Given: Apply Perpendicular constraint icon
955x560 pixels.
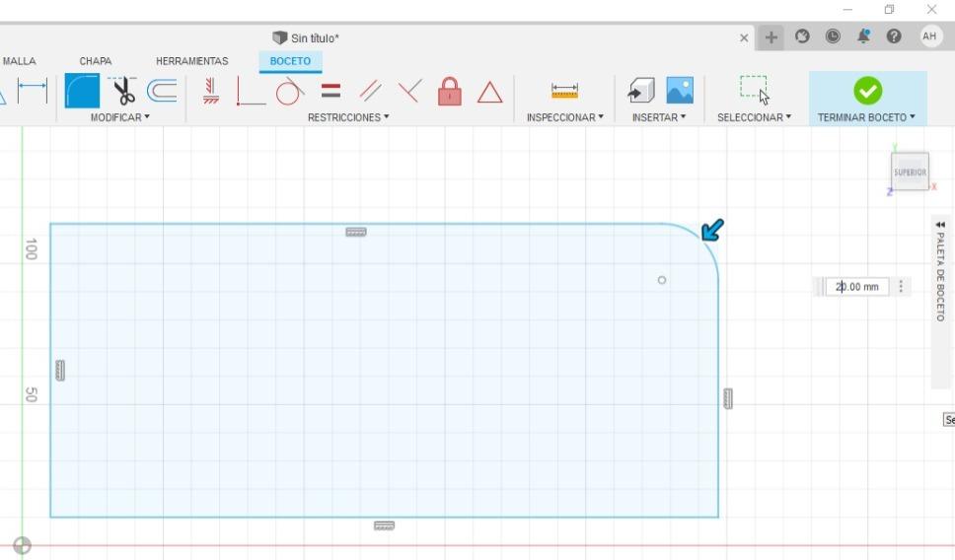Looking at the screenshot, I should click(x=251, y=92).
